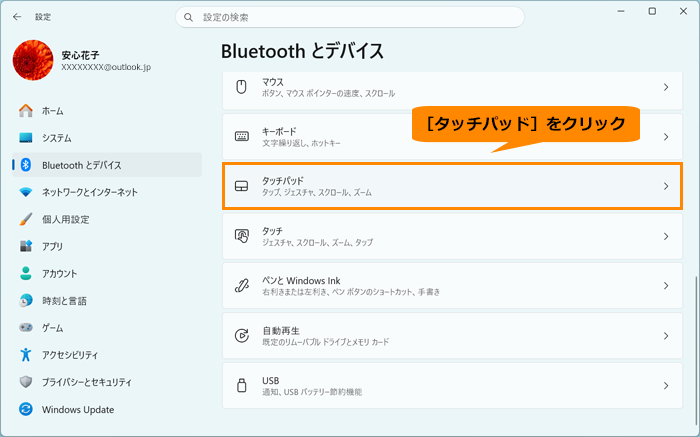Open アクセシビリティ in sidebar
The height and width of the screenshot is (437, 700).
coord(107,355)
